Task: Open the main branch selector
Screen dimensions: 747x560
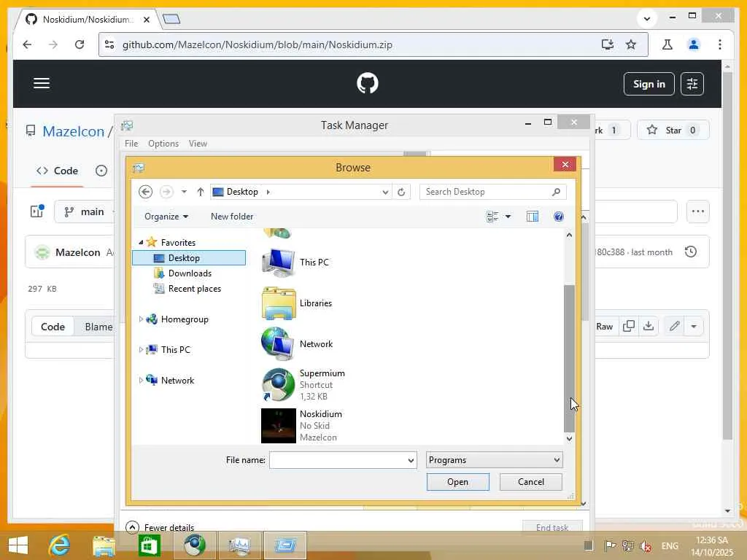Action: coord(85,212)
